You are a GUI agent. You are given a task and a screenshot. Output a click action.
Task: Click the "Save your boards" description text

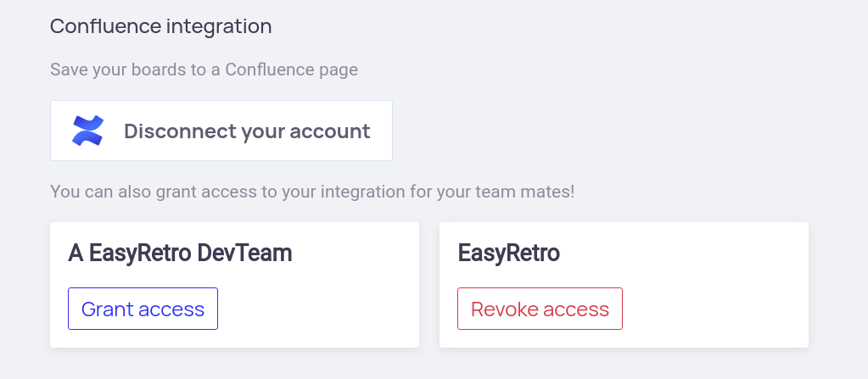click(204, 70)
